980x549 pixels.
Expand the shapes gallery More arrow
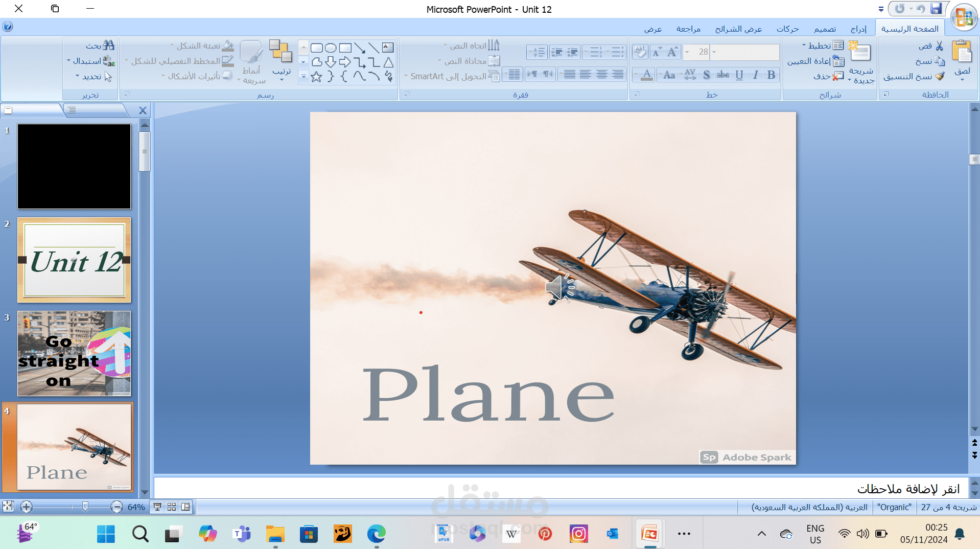pos(303,77)
